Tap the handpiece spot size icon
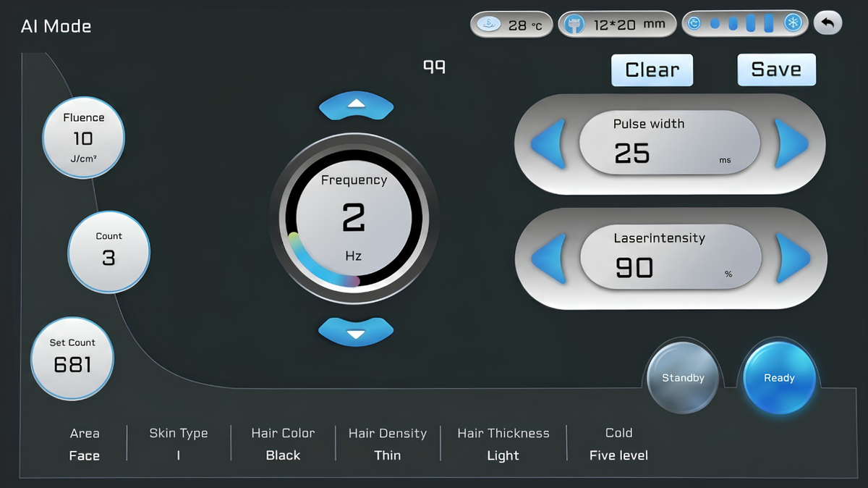This screenshot has width=868, height=488. click(x=576, y=24)
